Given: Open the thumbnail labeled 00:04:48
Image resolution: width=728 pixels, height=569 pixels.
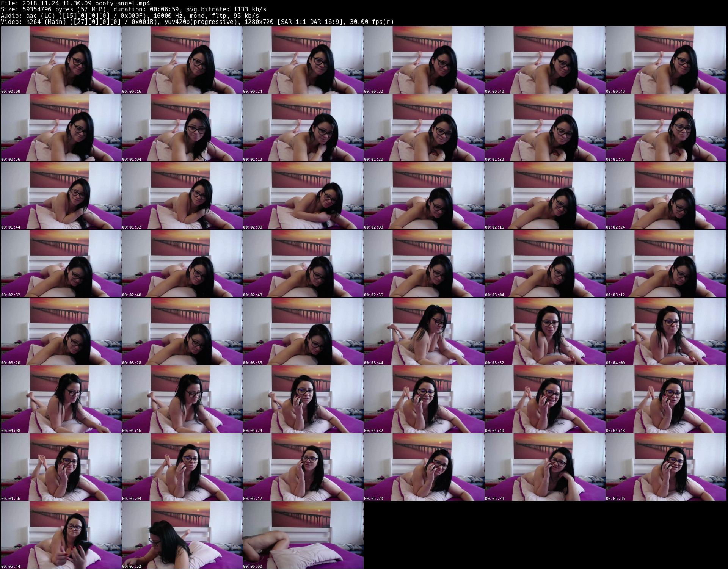Looking at the screenshot, I should (666, 399).
